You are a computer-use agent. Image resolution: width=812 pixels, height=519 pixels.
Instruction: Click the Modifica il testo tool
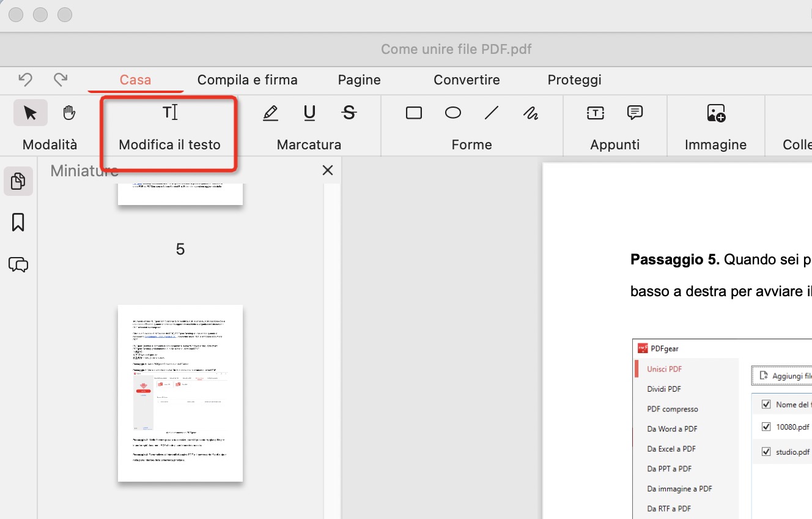[169, 113]
